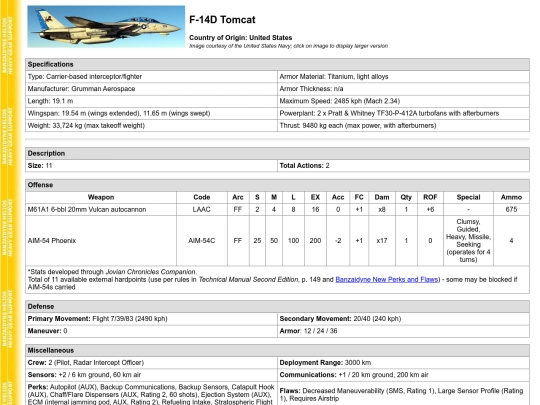The image size is (540, 405).
Task: Select 'Armor: 12 / 24 / 36' cell
Action: tap(403, 331)
